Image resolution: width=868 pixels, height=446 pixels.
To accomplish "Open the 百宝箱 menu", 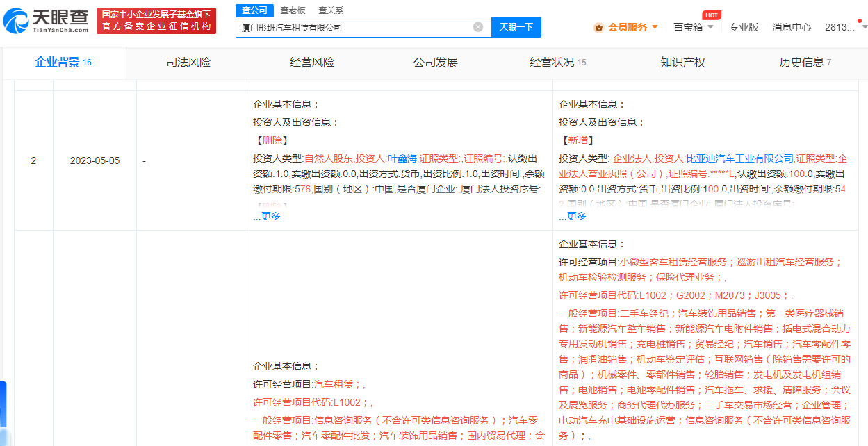I will point(688,27).
